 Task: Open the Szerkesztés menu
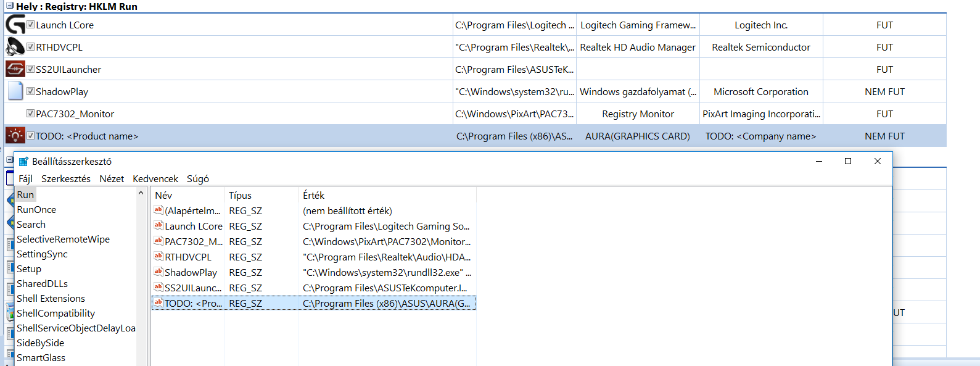click(x=66, y=179)
